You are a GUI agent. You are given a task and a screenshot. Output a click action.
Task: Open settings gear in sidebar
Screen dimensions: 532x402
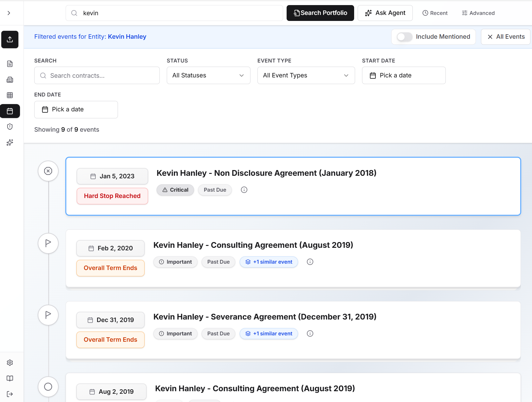pos(10,363)
